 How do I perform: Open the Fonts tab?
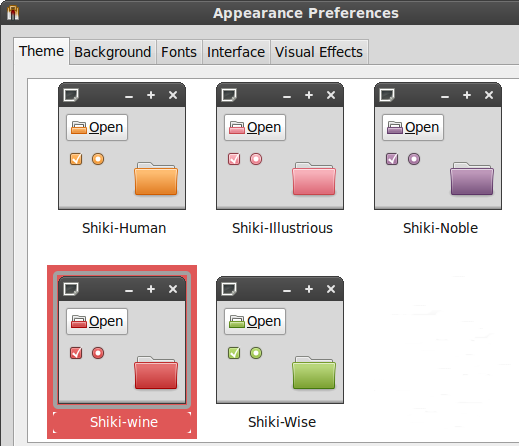click(179, 52)
